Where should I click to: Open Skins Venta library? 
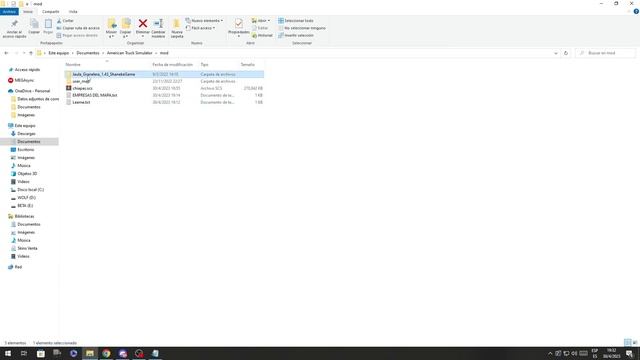point(27,248)
